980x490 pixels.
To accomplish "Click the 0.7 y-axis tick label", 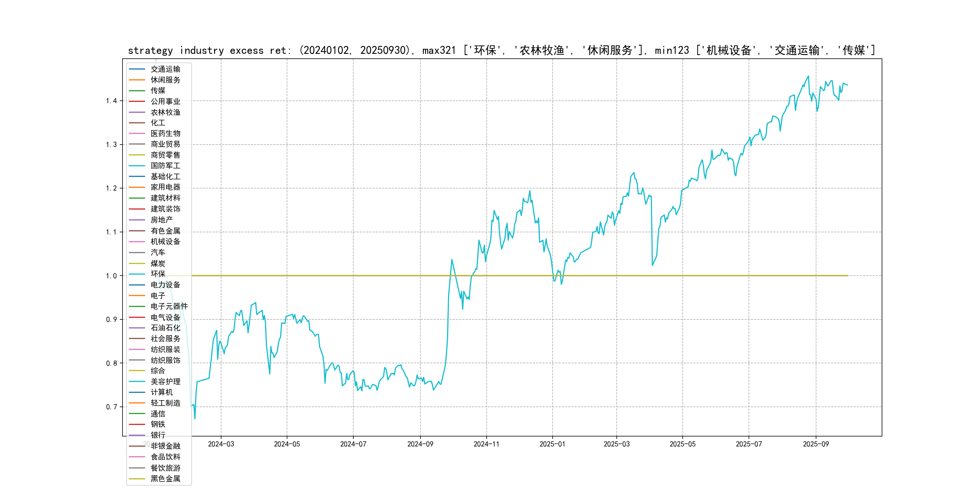I will pyautogui.click(x=112, y=407).
